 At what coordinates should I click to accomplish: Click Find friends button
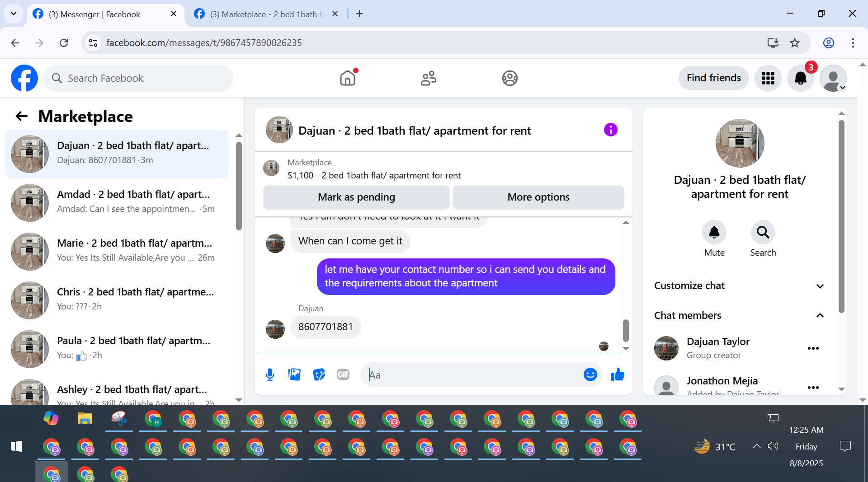pos(713,78)
